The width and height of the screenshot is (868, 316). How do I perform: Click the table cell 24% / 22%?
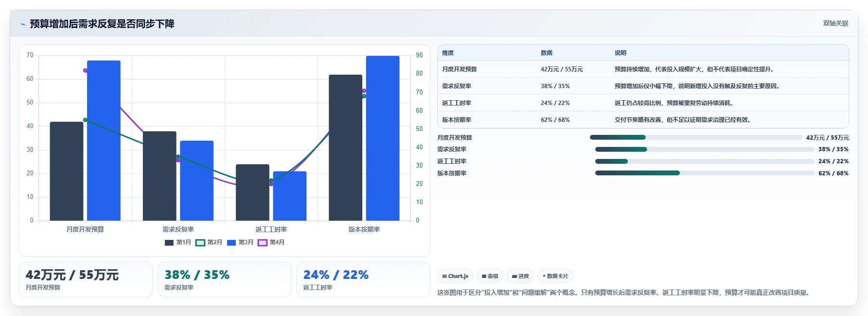click(x=555, y=103)
